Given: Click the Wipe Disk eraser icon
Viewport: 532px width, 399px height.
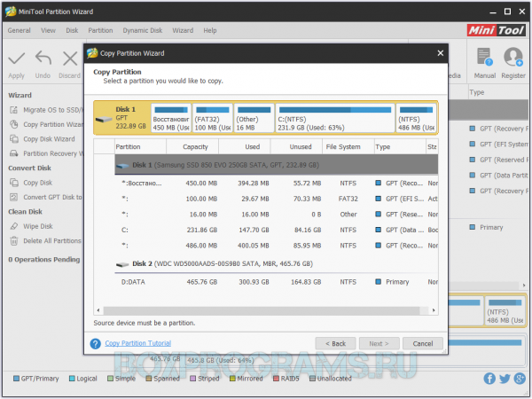Looking at the screenshot, I should click(13, 226).
